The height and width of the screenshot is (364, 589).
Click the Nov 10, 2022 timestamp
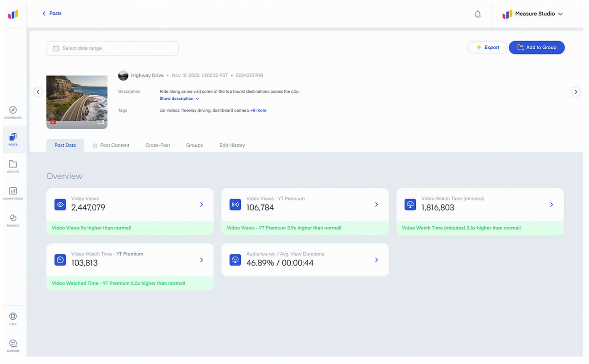click(200, 75)
